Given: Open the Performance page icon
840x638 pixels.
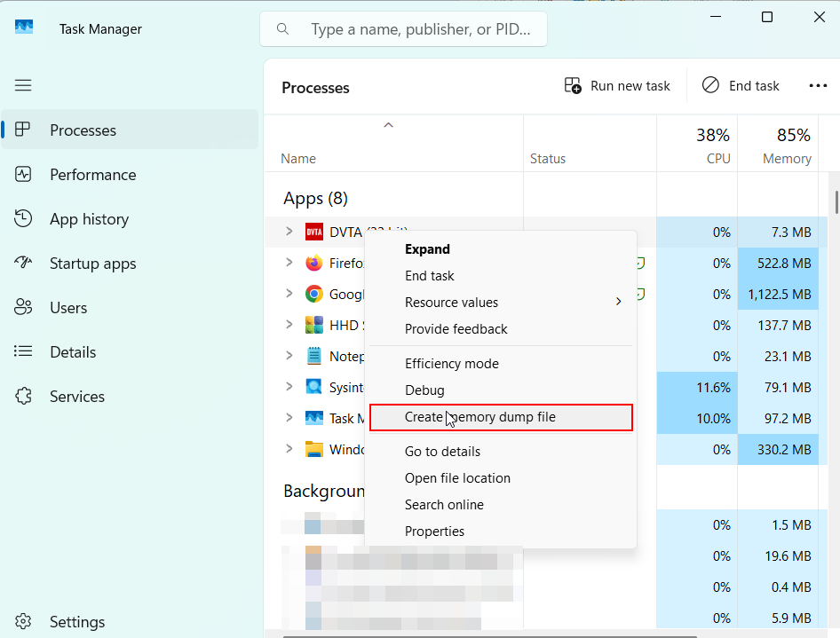Looking at the screenshot, I should pyautogui.click(x=23, y=175).
